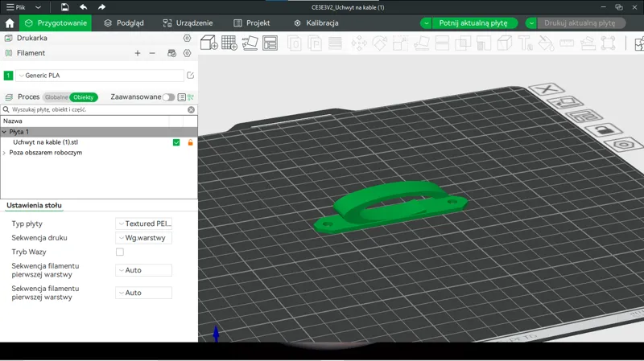
Task: Select the Cut tool
Action: [x=442, y=43]
